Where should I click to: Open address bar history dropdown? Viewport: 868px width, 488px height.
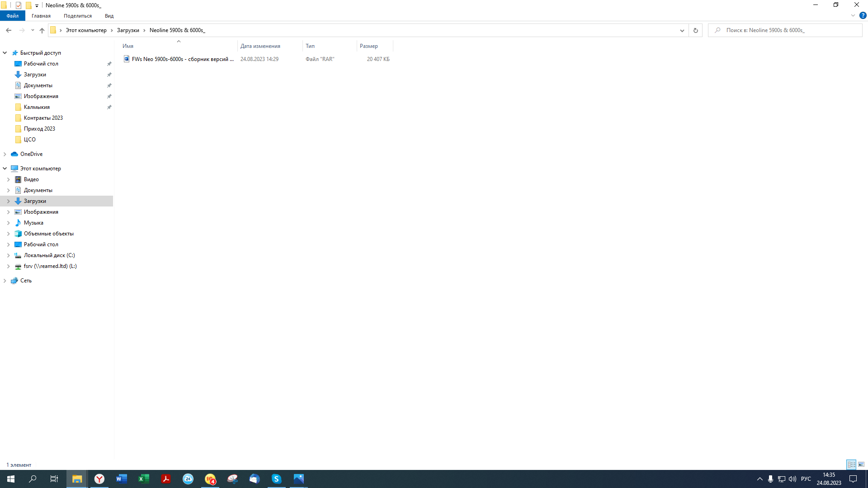(682, 30)
